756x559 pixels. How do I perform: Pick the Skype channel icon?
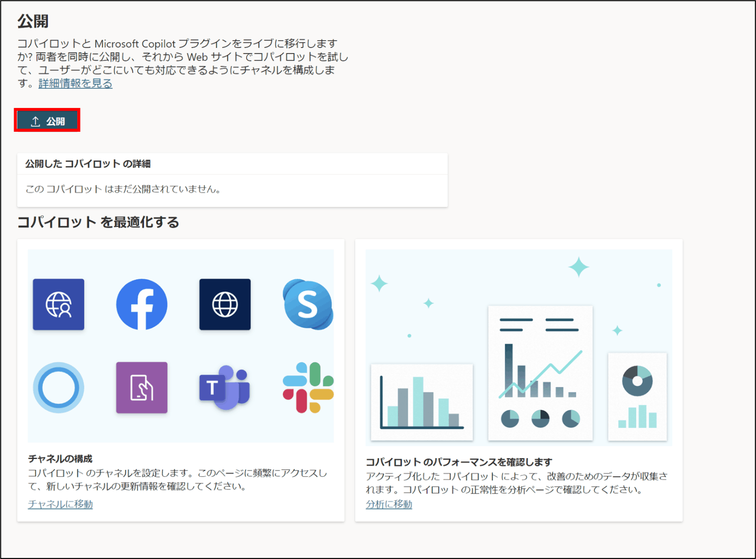(x=308, y=305)
